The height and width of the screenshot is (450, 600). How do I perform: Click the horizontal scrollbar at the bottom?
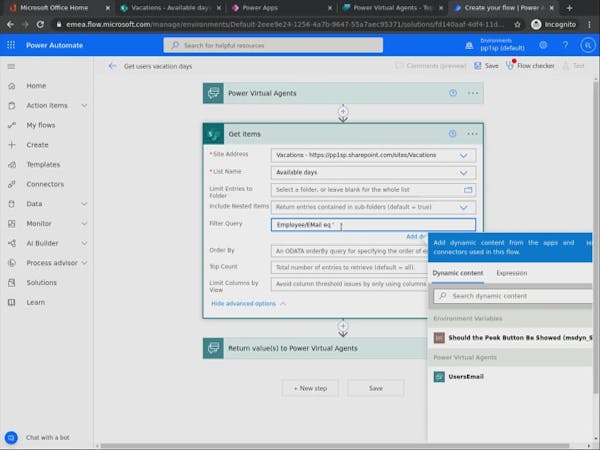tap(335, 446)
